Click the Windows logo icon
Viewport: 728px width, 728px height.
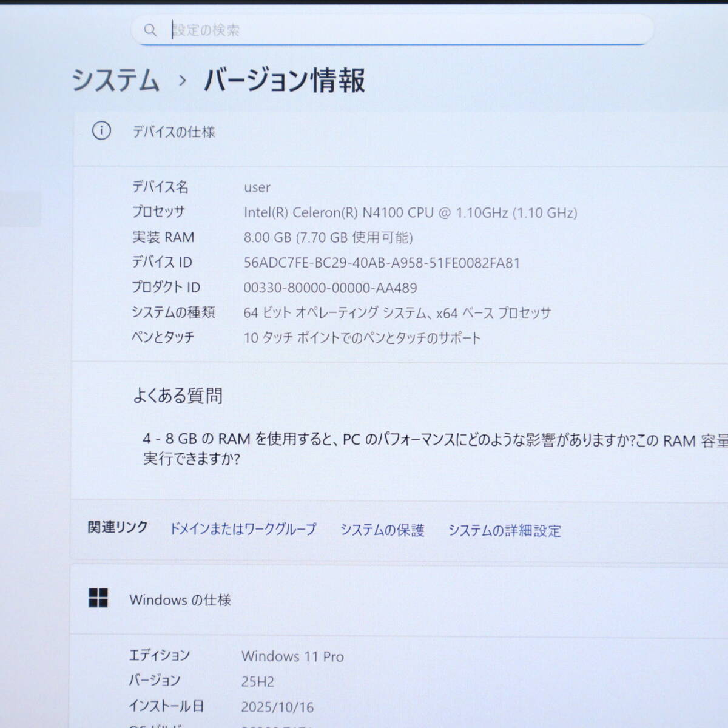98,598
